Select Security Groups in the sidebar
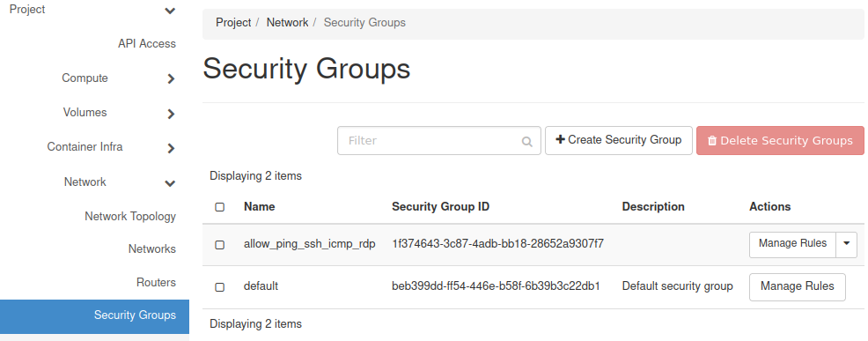The width and height of the screenshot is (868, 341). point(95,317)
